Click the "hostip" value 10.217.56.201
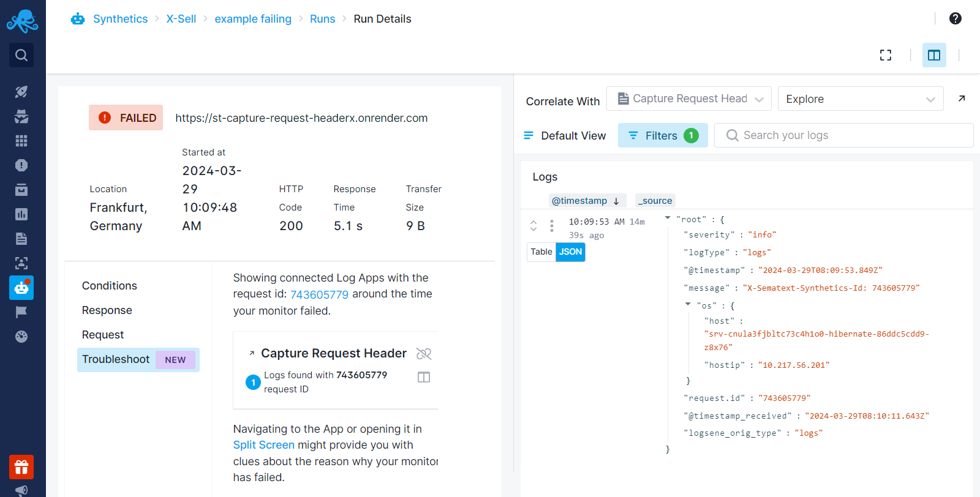Viewport: 980px width, 497px height. pos(794,365)
